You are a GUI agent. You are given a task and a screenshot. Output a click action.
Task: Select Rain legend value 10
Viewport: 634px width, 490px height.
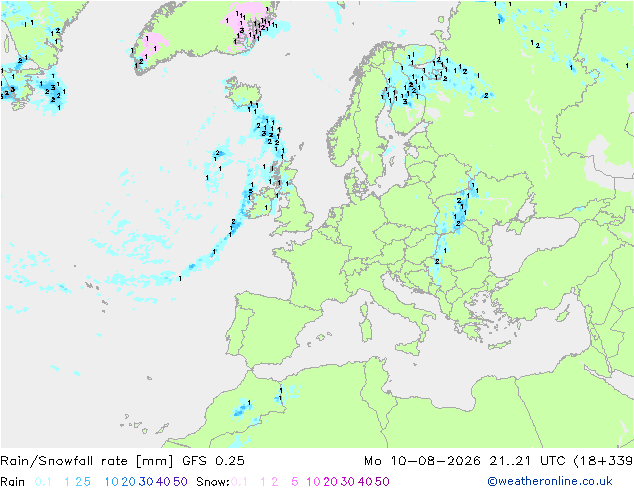pyautogui.click(x=112, y=482)
